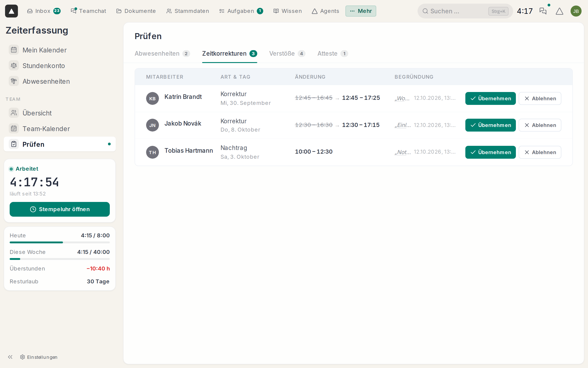Screen dimensions: 588x368
Task: Click Katrin Brandt's KB avatar
Action: click(152, 98)
